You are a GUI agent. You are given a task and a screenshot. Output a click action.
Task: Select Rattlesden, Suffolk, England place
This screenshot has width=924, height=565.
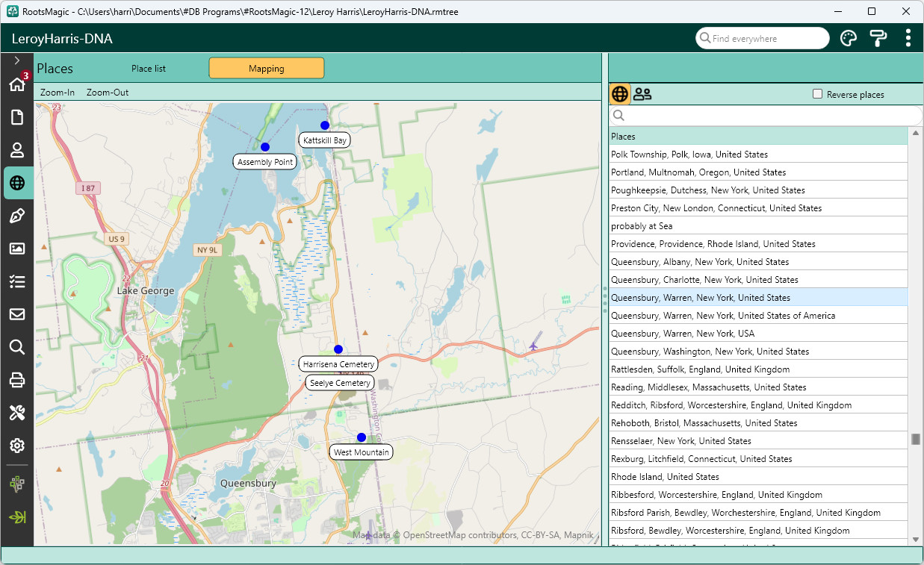(x=758, y=369)
